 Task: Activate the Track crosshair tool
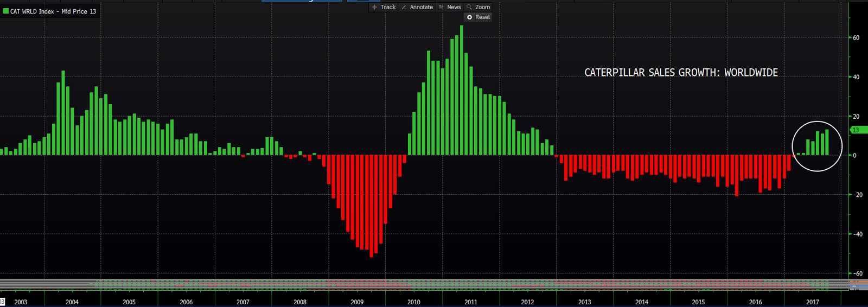pos(384,7)
